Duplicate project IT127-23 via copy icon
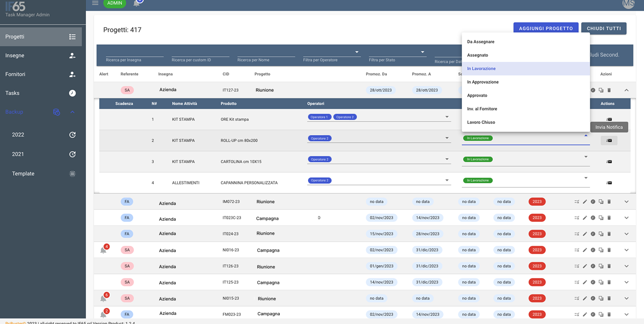This screenshot has height=324, width=644. click(x=601, y=90)
